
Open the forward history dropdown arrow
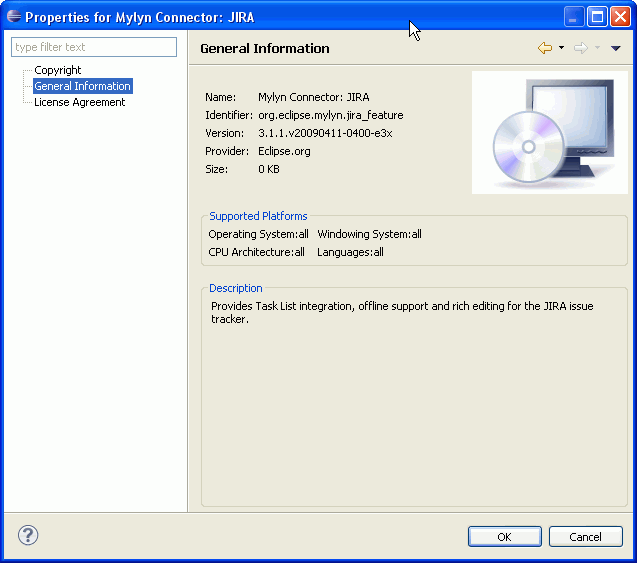click(x=597, y=48)
